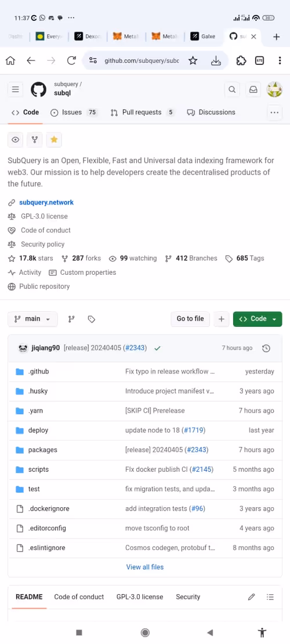Bookmark this page with the star icon
The height and width of the screenshot is (644, 290).
coord(193,61)
